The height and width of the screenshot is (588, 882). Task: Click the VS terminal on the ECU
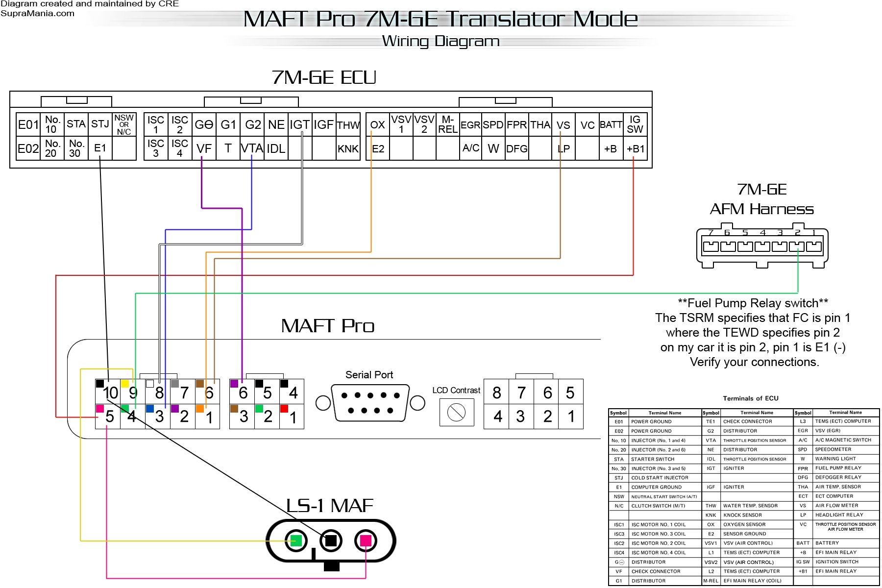563,125
